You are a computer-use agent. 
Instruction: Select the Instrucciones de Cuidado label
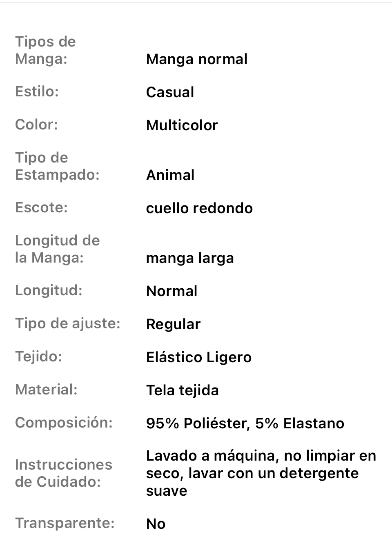click(x=64, y=473)
